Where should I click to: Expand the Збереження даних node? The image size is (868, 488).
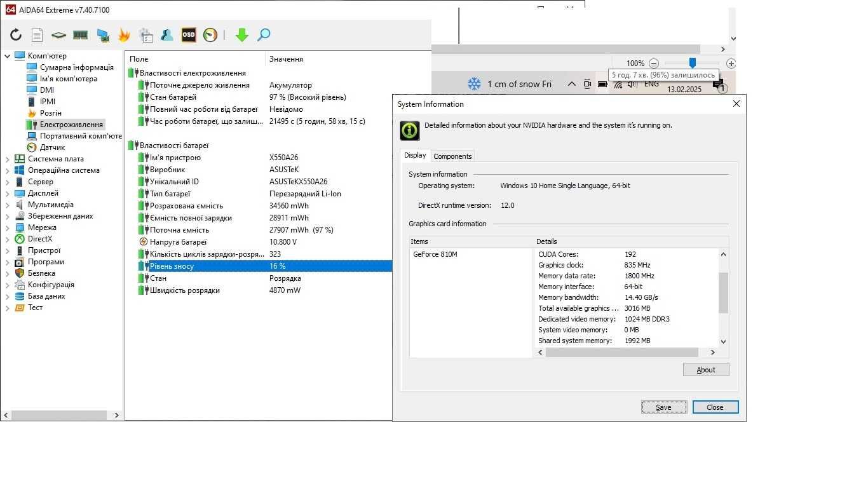click(x=8, y=216)
